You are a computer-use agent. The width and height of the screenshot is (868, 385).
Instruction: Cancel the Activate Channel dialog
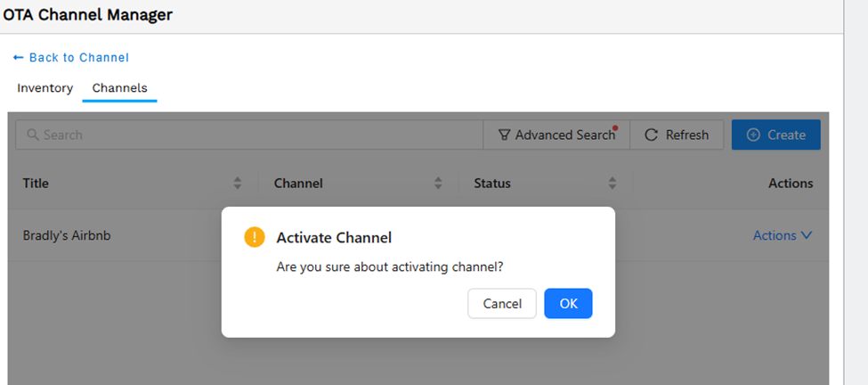(x=502, y=304)
